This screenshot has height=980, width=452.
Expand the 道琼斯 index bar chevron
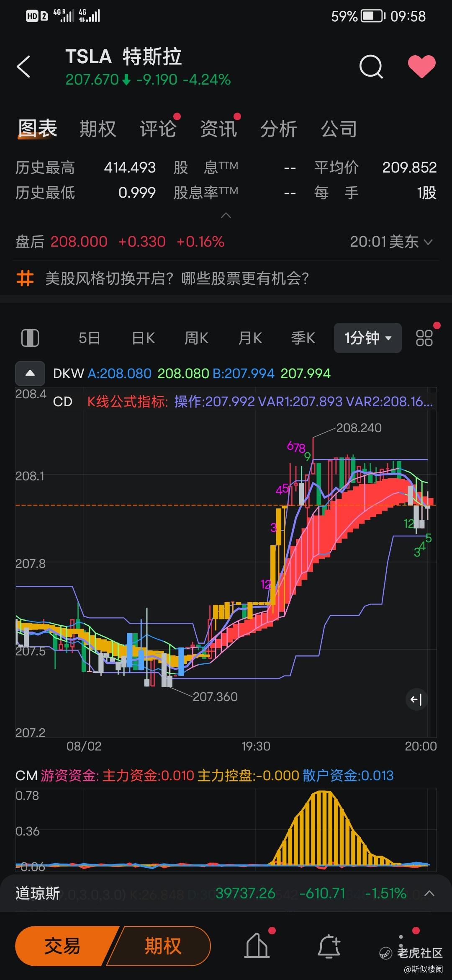pyautogui.click(x=429, y=893)
